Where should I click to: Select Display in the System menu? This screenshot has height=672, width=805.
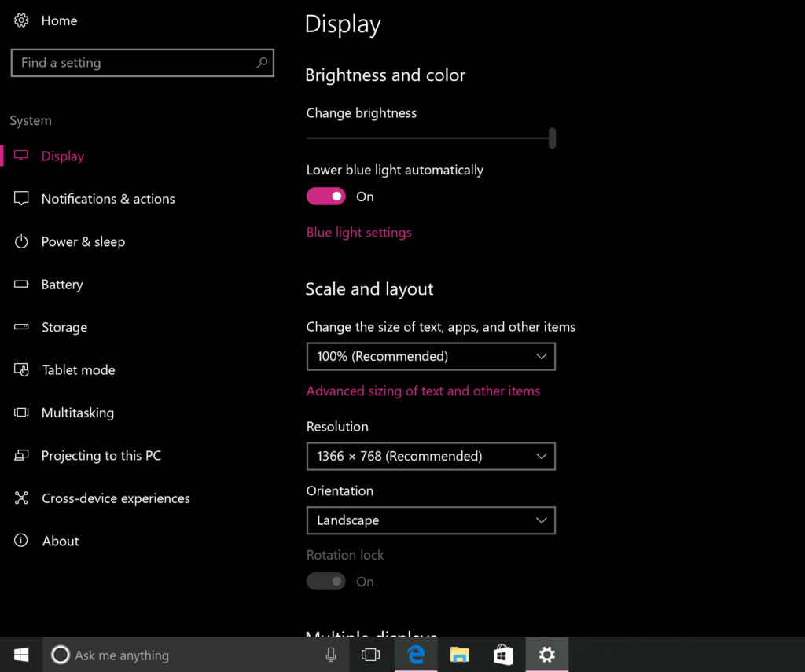(x=63, y=156)
